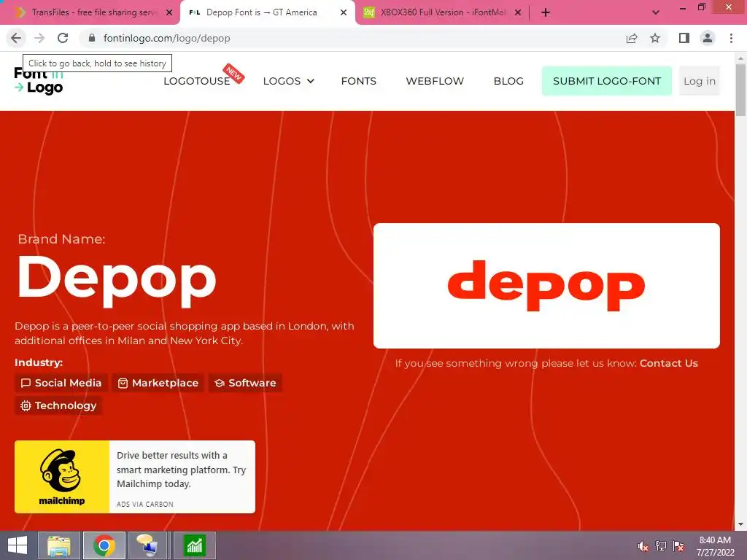
Task: Select the Social Media industry tag
Action: tap(61, 383)
